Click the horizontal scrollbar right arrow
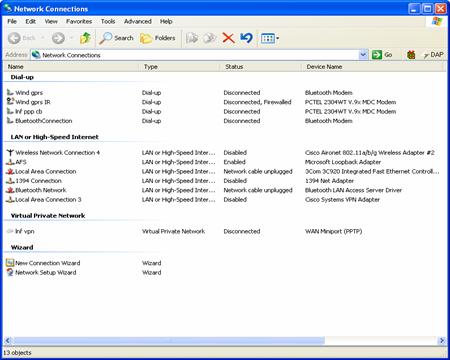Viewport: 450px width, 360px height. [442, 340]
